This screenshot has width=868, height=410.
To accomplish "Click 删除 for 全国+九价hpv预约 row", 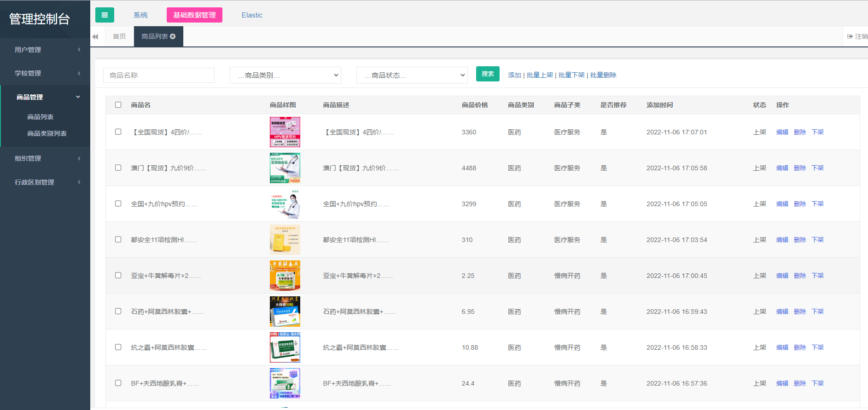I will pyautogui.click(x=800, y=204).
